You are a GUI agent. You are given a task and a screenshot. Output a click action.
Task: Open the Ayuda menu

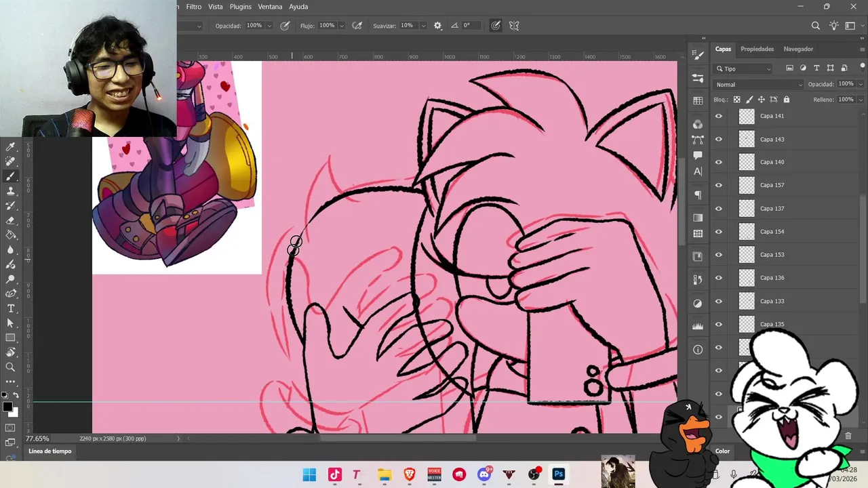tap(298, 7)
